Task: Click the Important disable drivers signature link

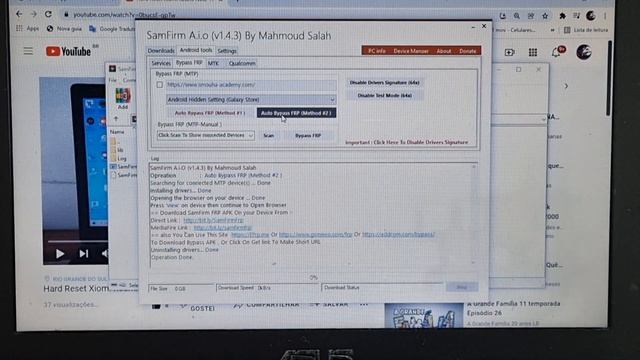Action: click(407, 142)
